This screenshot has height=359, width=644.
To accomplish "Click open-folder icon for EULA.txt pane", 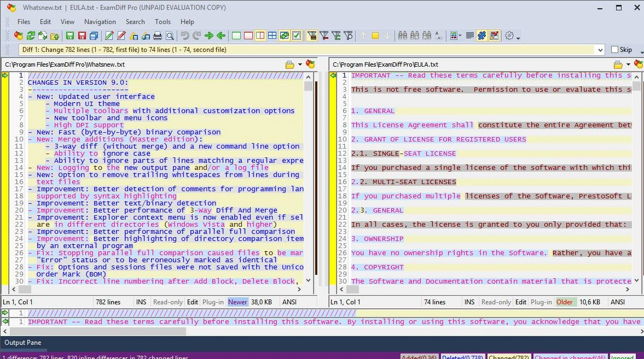I will click(618, 64).
